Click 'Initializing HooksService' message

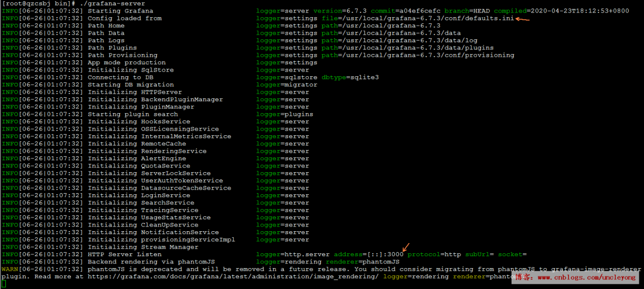click(x=139, y=122)
